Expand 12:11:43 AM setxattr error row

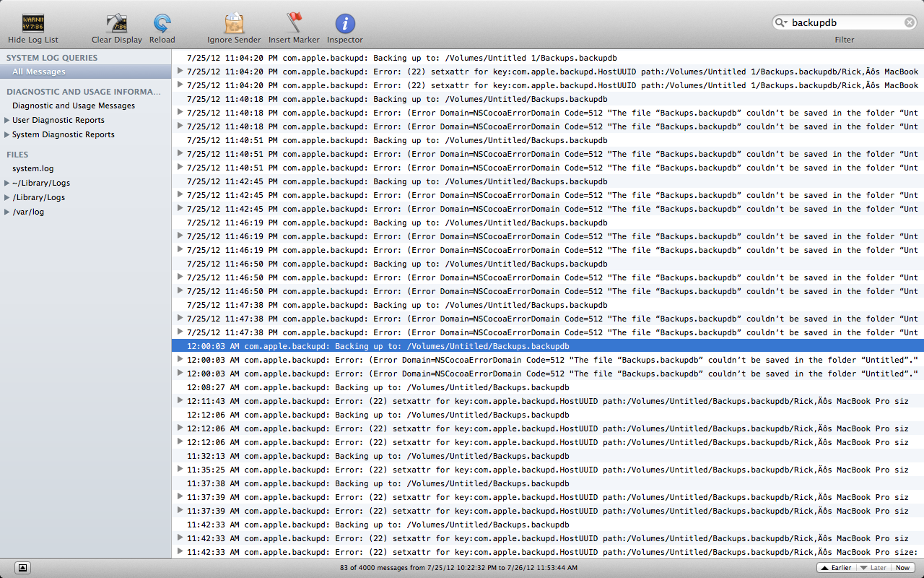(x=180, y=400)
